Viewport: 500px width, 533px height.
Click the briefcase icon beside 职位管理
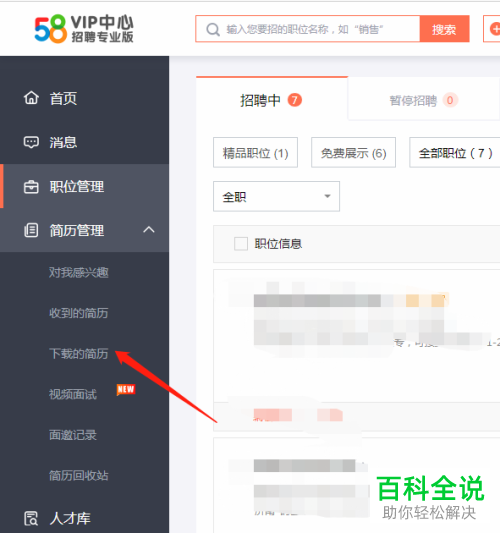[31, 187]
